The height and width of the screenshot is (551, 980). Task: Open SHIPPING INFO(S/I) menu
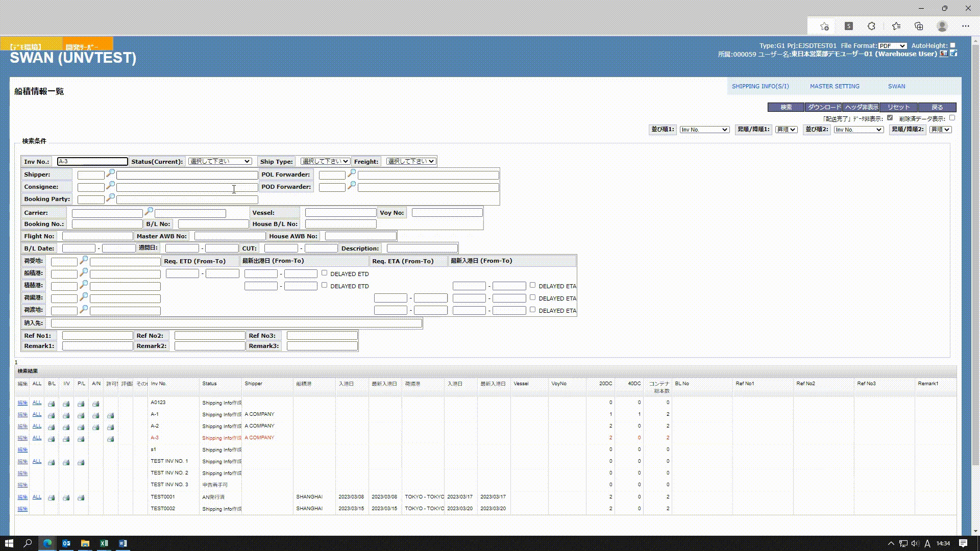click(760, 86)
